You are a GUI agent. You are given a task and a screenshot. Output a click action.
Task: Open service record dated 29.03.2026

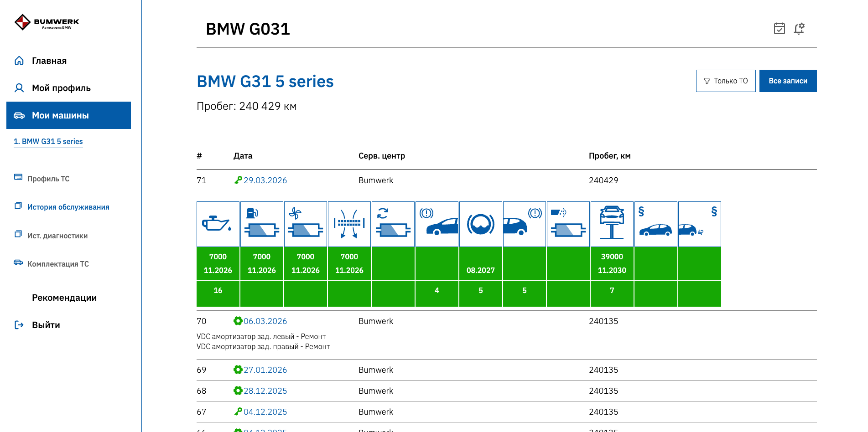[x=265, y=180]
